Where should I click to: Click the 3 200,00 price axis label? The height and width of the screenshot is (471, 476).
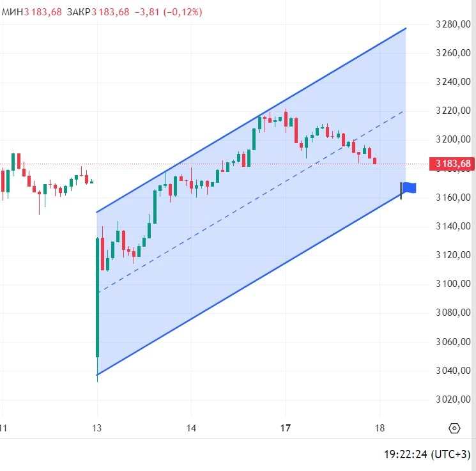pyautogui.click(x=453, y=139)
